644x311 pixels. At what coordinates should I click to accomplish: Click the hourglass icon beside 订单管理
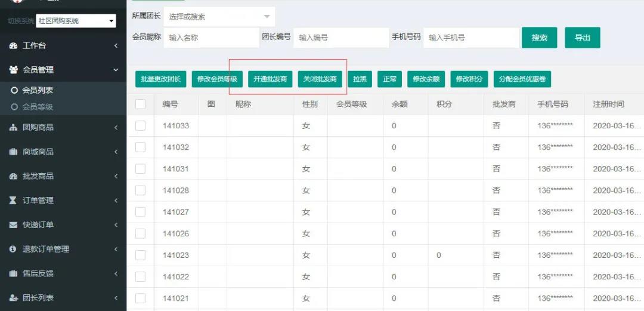(13, 201)
